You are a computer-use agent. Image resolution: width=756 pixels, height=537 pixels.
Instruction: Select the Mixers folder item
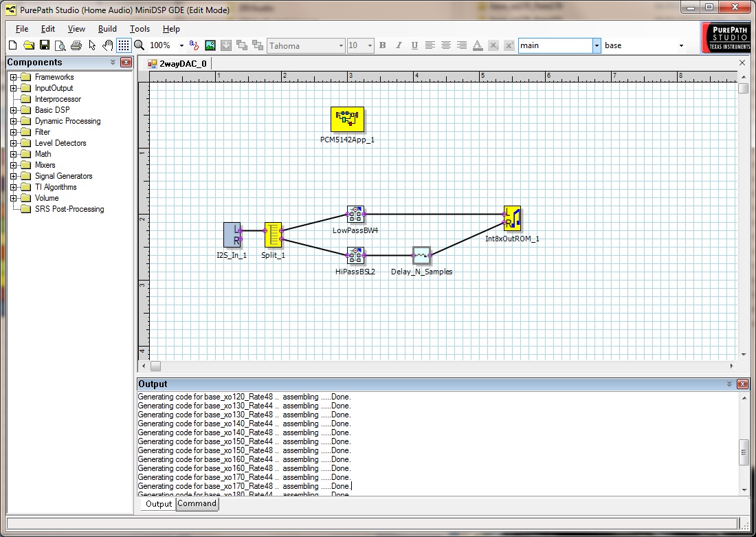point(45,165)
